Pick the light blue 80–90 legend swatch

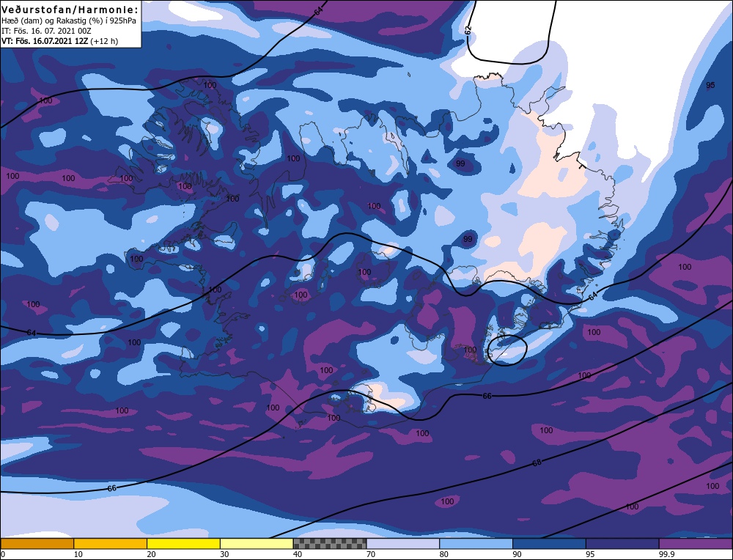[x=476, y=544]
